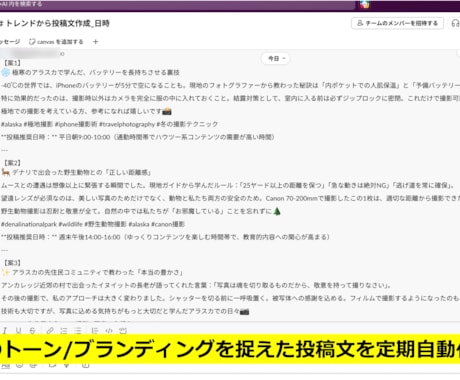This screenshot has width=460, height=380.
Task: Click the search field in the purple top bar
Action: point(177,4)
